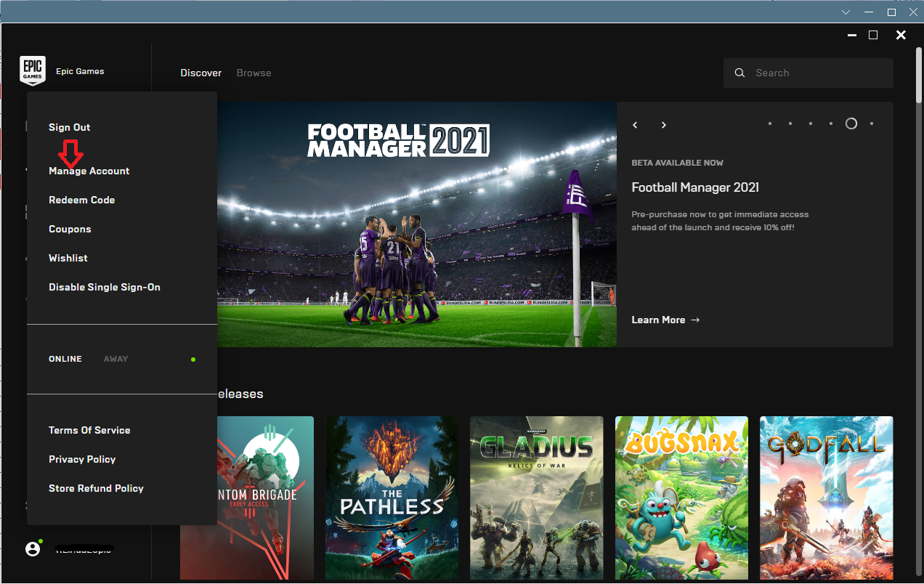Jump to the last carousel dot indicator
This screenshot has width=924, height=584.
872,123
